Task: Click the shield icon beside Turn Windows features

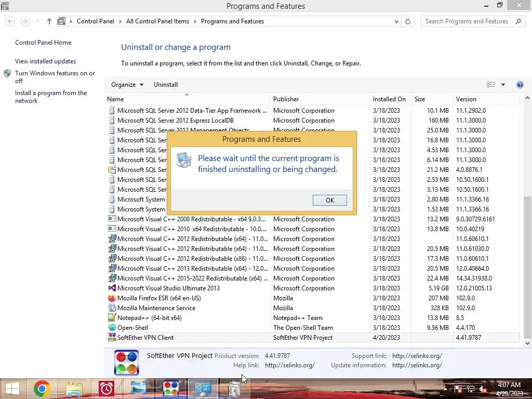Action: [7, 73]
